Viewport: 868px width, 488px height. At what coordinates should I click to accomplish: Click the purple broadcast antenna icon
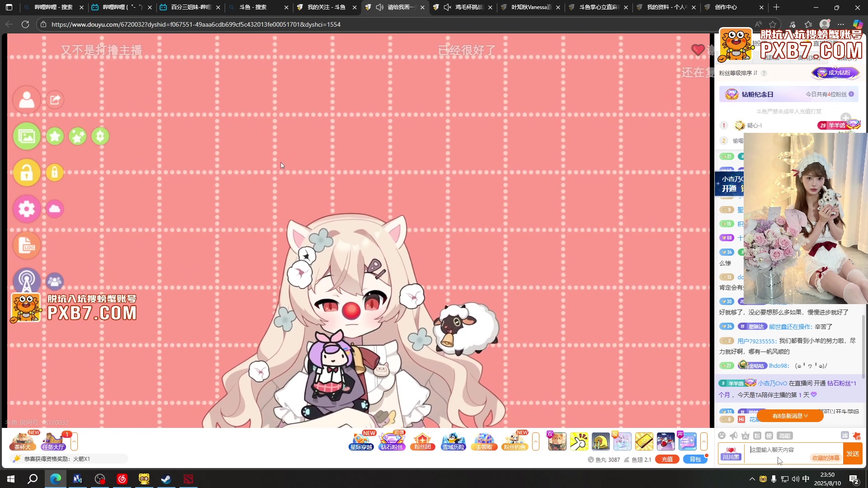coord(27,281)
